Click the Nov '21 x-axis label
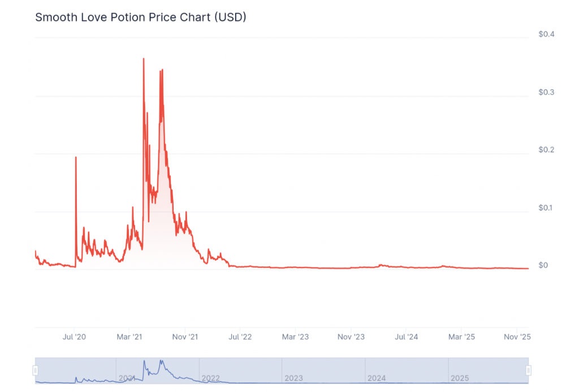The image size is (579, 392). tap(185, 337)
